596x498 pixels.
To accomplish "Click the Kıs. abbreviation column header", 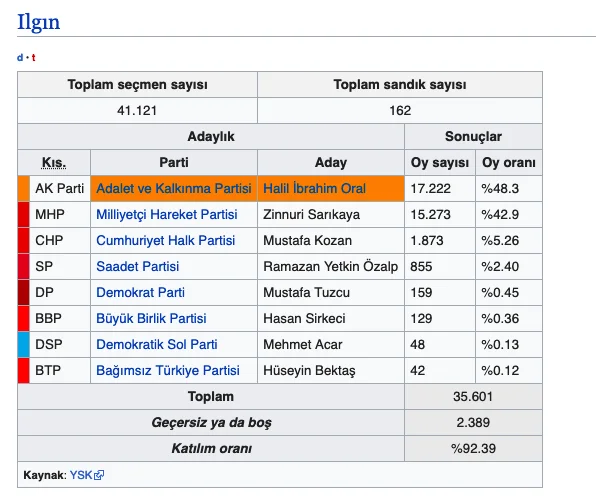I will 54,163.
